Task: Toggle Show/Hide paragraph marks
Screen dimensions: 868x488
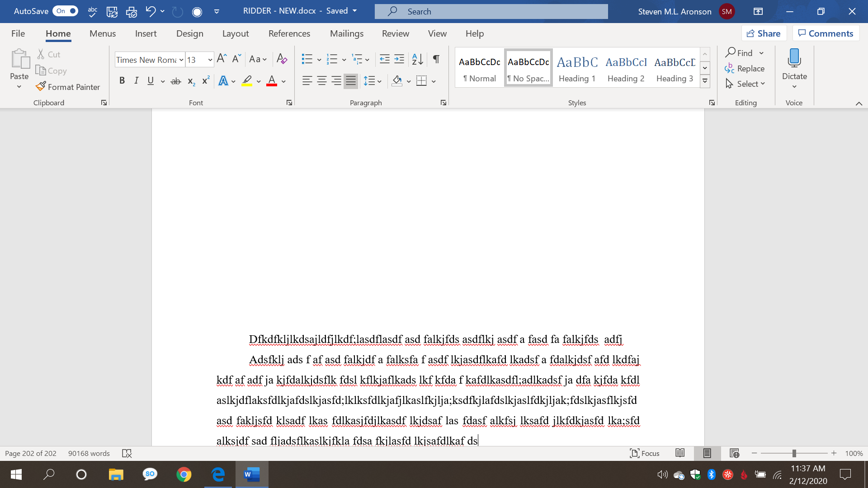Action: 436,59
